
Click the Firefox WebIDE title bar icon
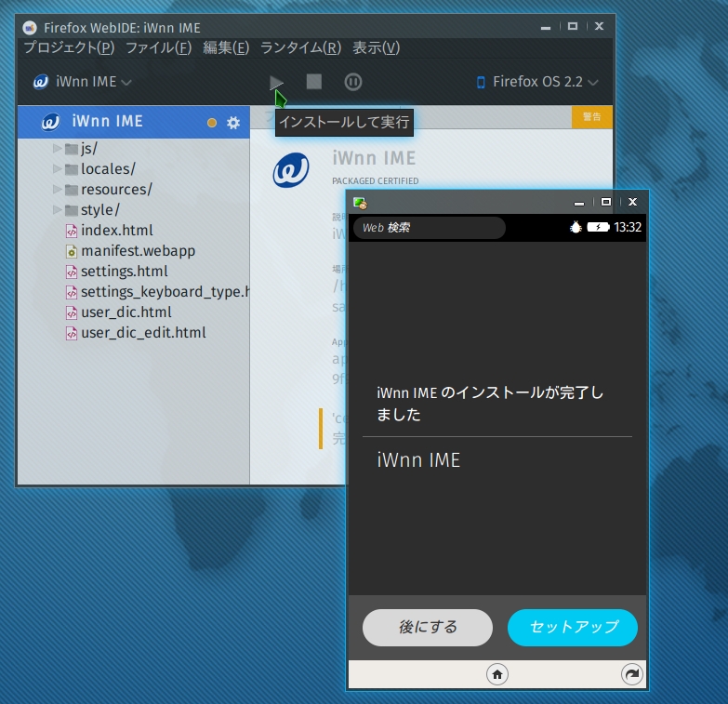pos(30,28)
